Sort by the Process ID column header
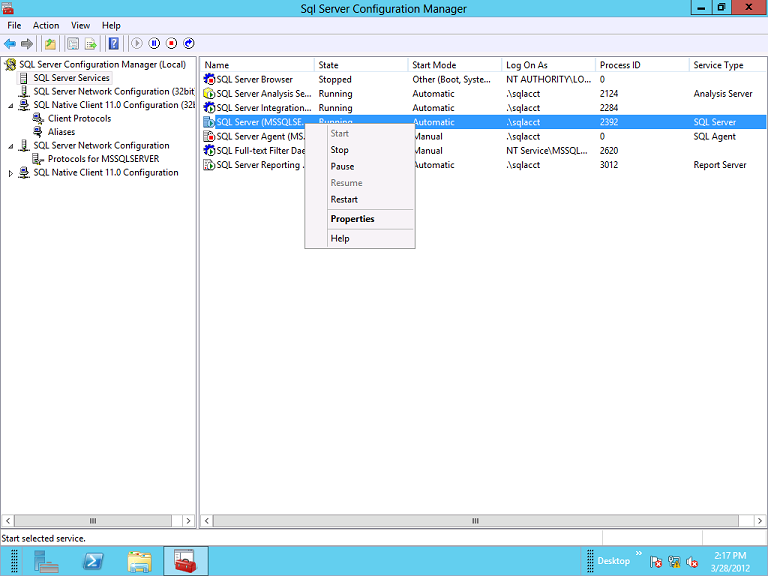Image resolution: width=768 pixels, height=576 pixels. click(x=642, y=65)
